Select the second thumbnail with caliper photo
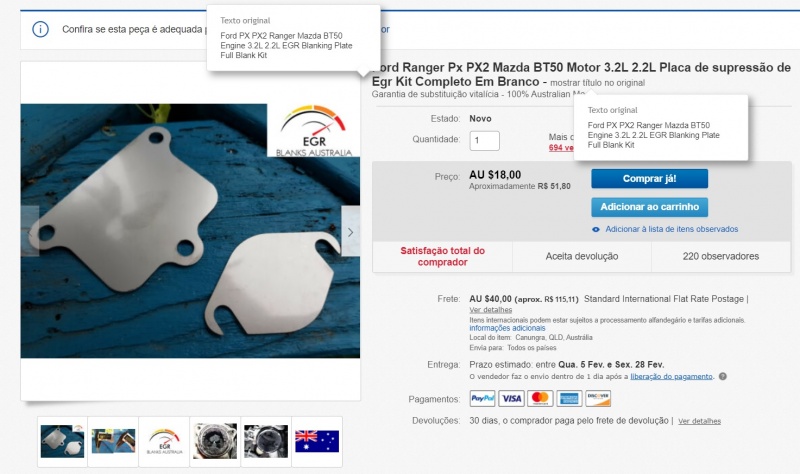The height and width of the screenshot is (474, 800). [113, 441]
